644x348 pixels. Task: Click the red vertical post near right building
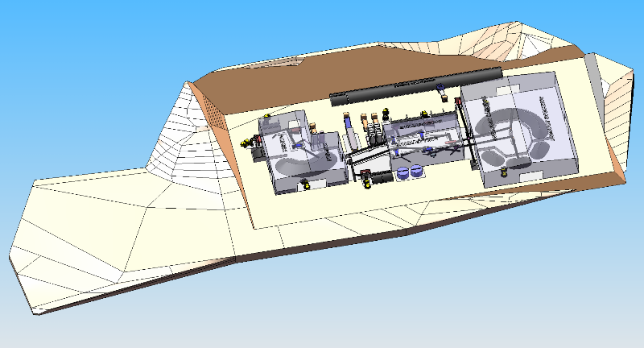tap(457, 103)
